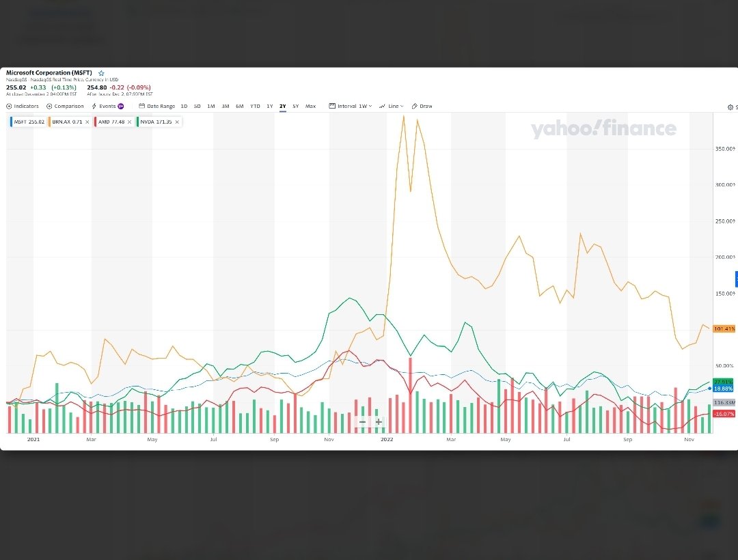This screenshot has height=560, width=738.
Task: Show the Max time range
Action: point(311,107)
